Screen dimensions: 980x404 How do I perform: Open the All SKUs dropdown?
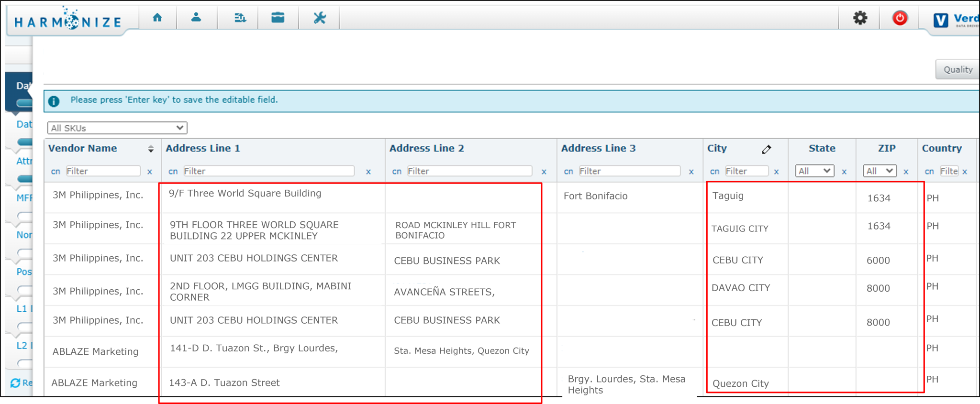[117, 128]
